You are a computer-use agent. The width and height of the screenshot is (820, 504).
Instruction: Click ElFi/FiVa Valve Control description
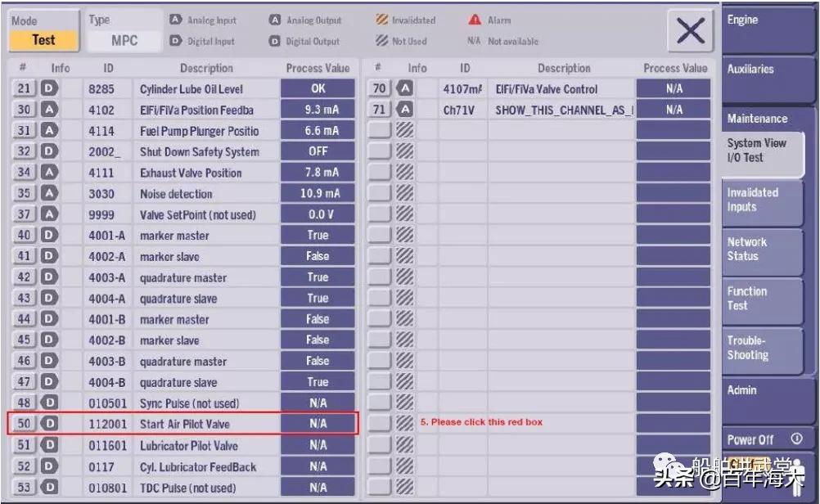(547, 89)
